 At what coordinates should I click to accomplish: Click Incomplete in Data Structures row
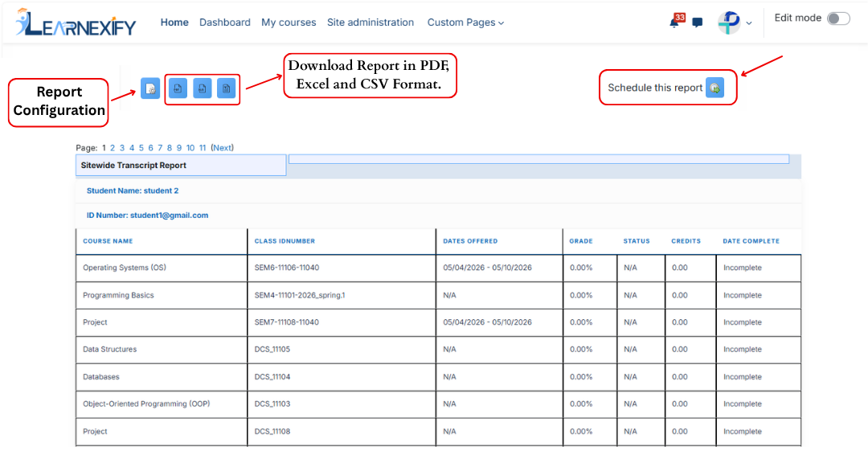(x=743, y=349)
